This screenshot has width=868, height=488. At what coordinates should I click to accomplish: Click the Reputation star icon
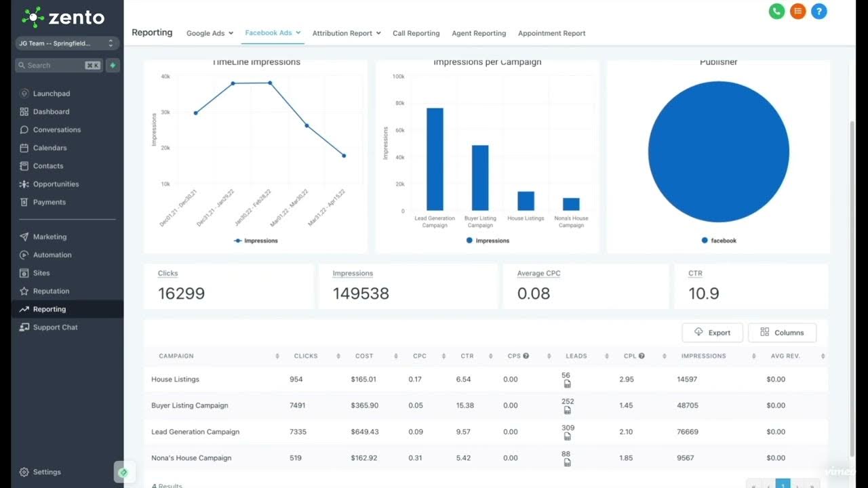24,291
